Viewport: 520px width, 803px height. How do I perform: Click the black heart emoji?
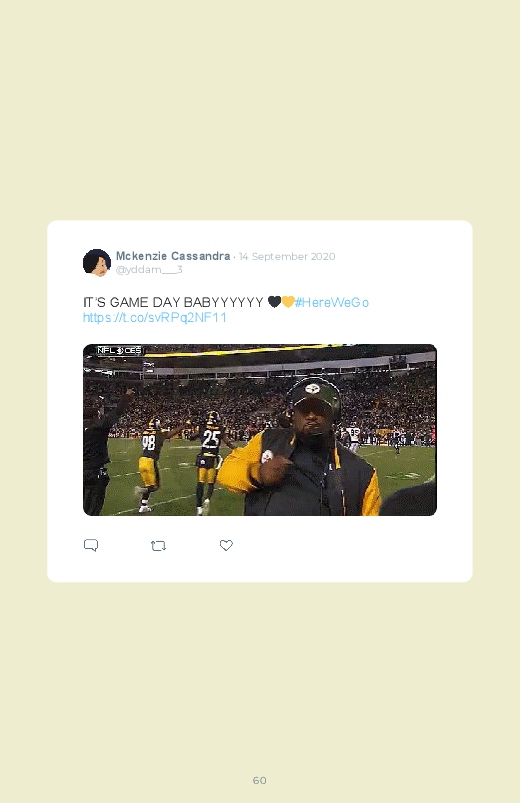274,302
